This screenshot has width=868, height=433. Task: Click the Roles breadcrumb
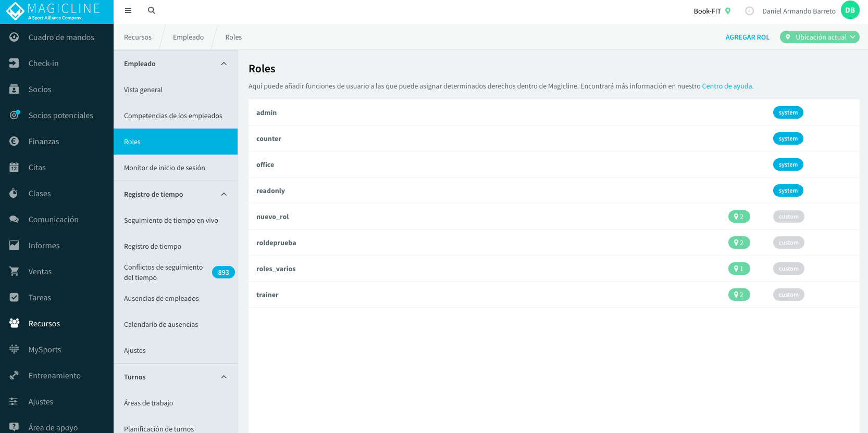233,37
